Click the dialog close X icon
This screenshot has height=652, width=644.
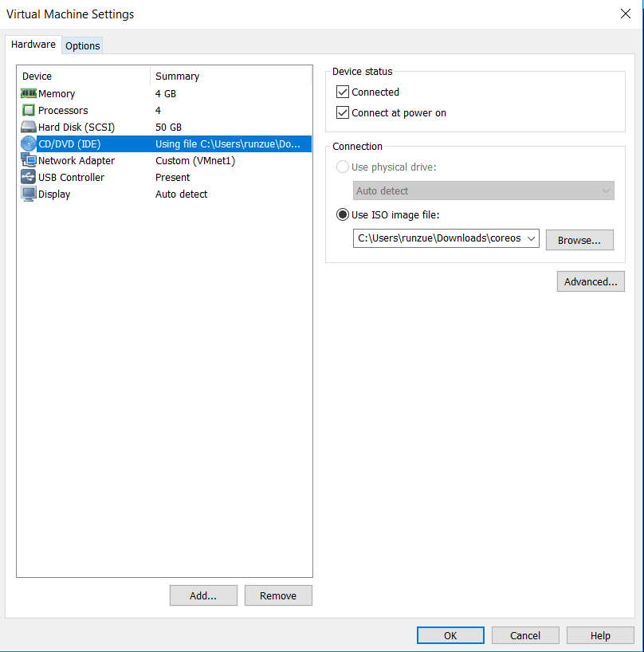625,14
